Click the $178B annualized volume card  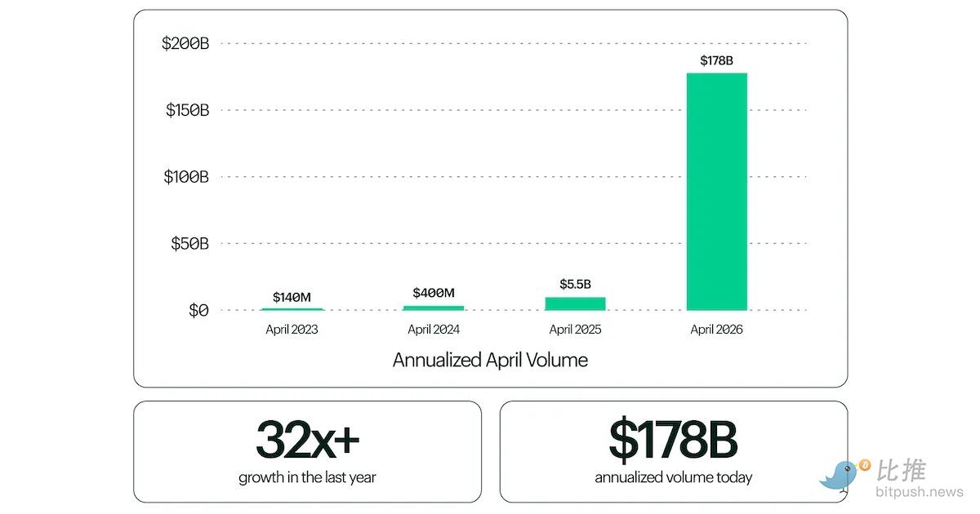(673, 451)
